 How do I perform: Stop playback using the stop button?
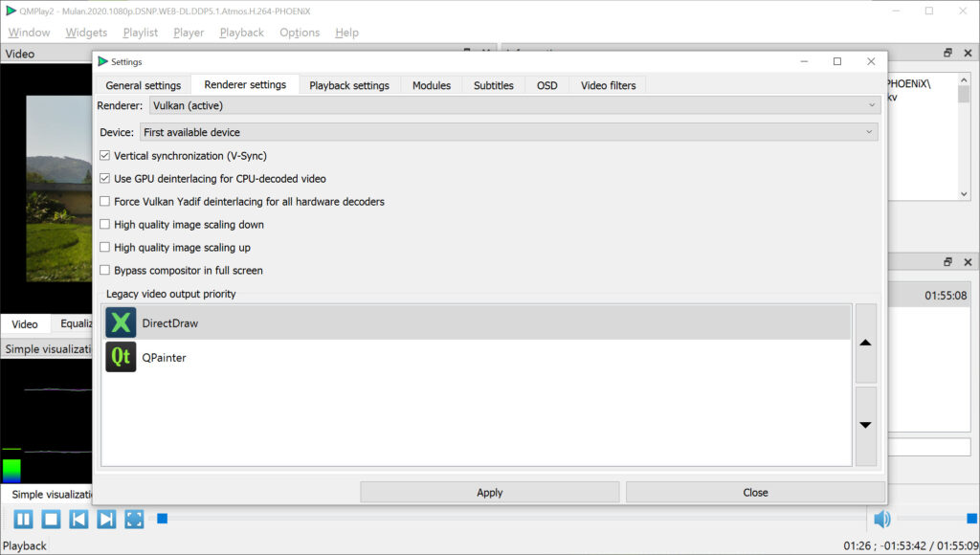tap(52, 519)
